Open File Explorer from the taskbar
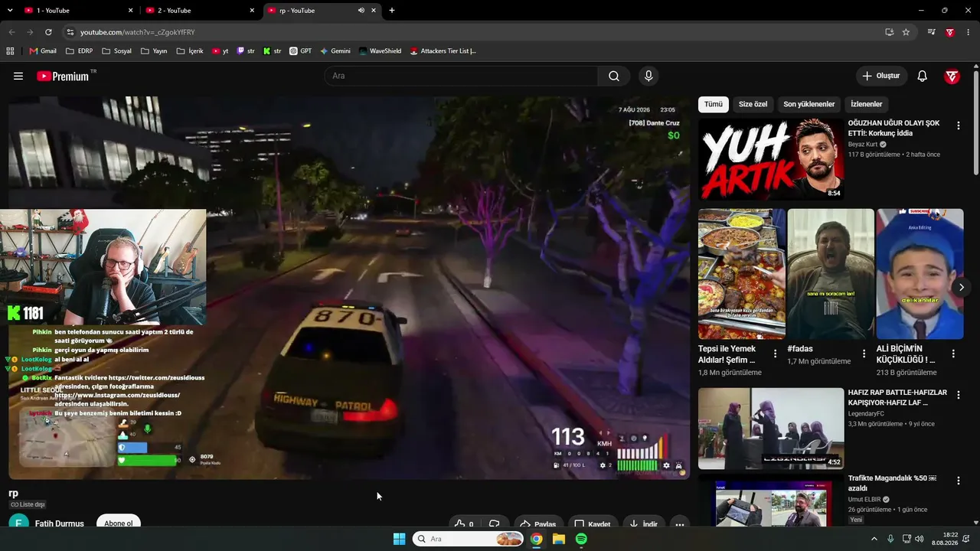 (x=559, y=539)
